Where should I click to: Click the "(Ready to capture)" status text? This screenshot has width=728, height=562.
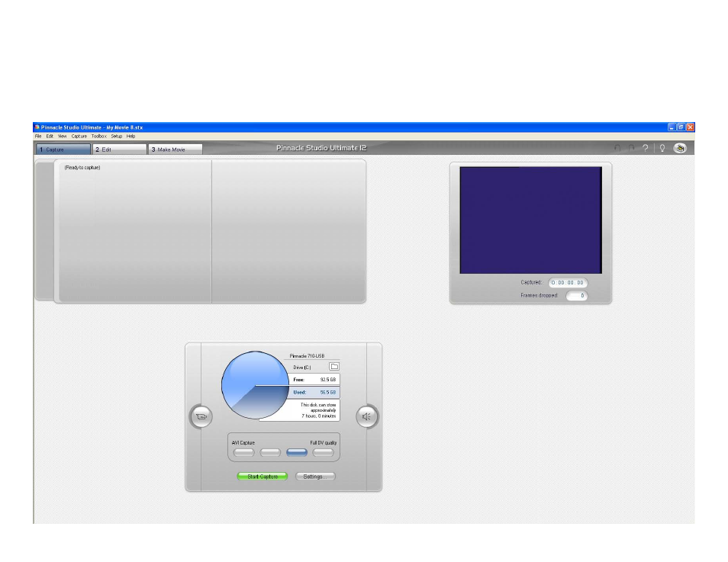[x=82, y=168]
